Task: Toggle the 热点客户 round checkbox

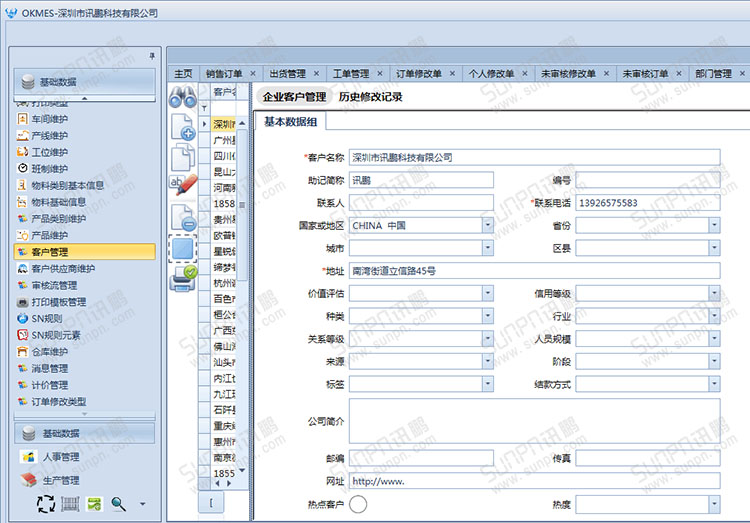Action: [x=357, y=504]
